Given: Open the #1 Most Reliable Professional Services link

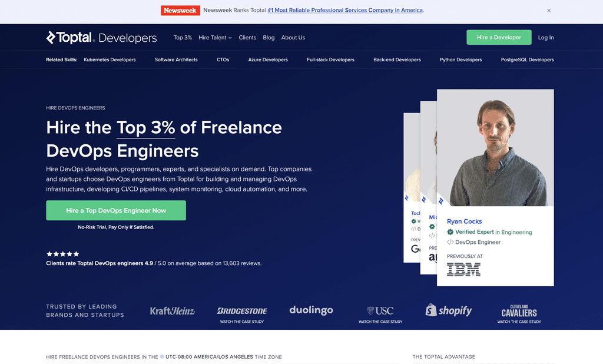Looking at the screenshot, I should (x=345, y=11).
